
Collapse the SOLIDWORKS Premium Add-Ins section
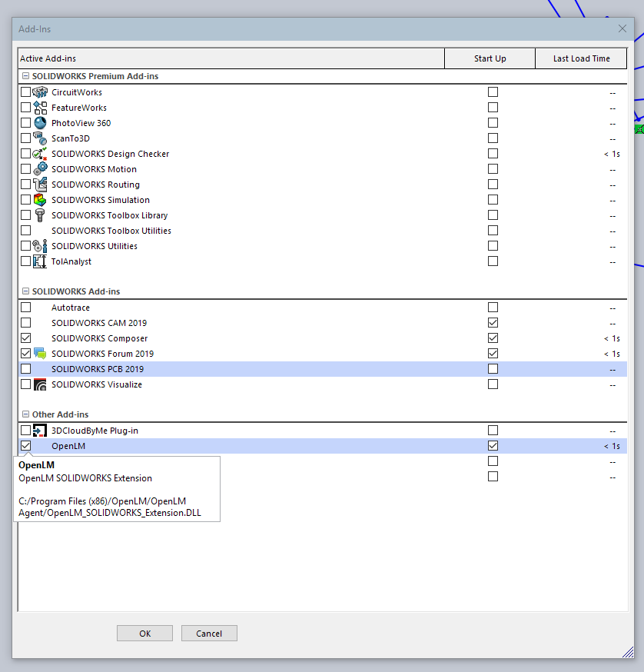pyautogui.click(x=27, y=75)
